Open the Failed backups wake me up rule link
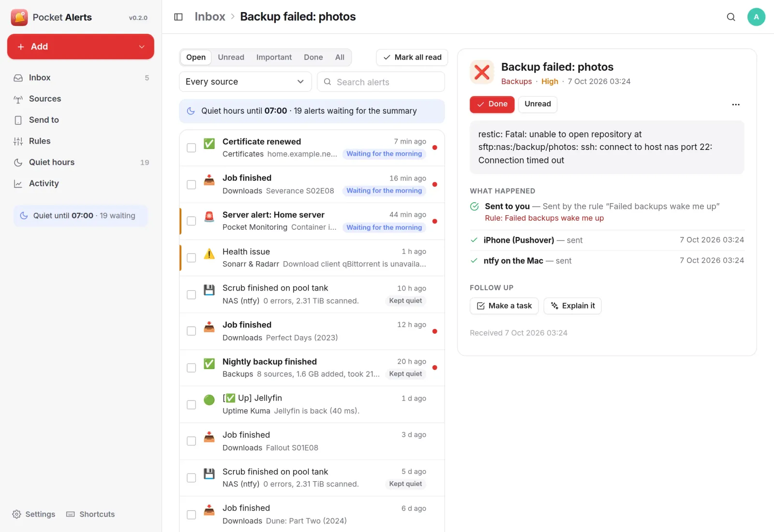Viewport: 774px width, 532px height. point(544,218)
